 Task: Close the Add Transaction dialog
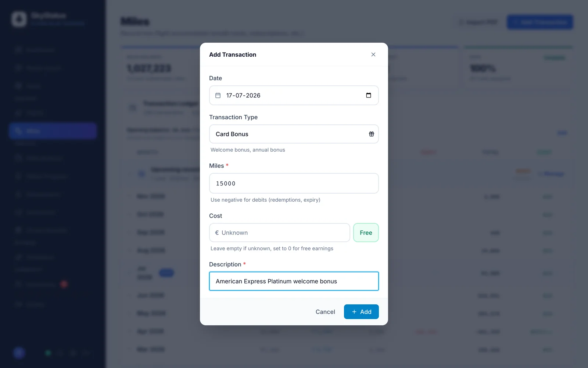[x=373, y=54]
